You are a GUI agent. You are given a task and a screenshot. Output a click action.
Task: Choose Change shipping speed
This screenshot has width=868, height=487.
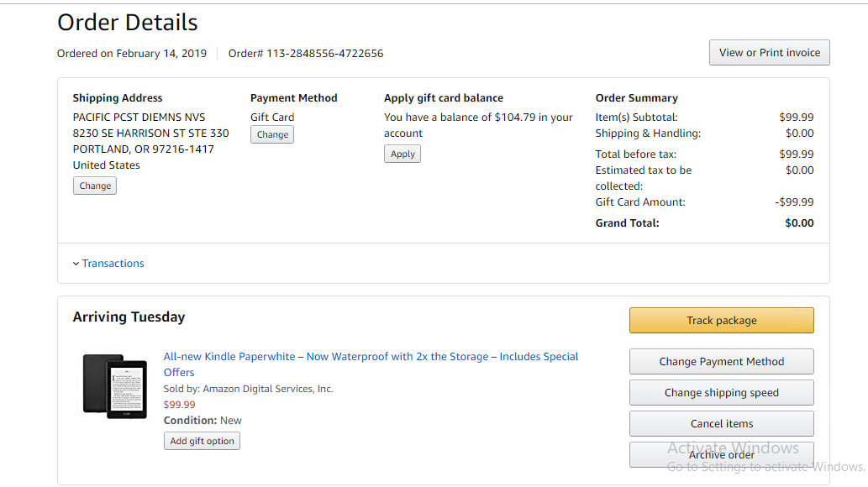coord(721,393)
